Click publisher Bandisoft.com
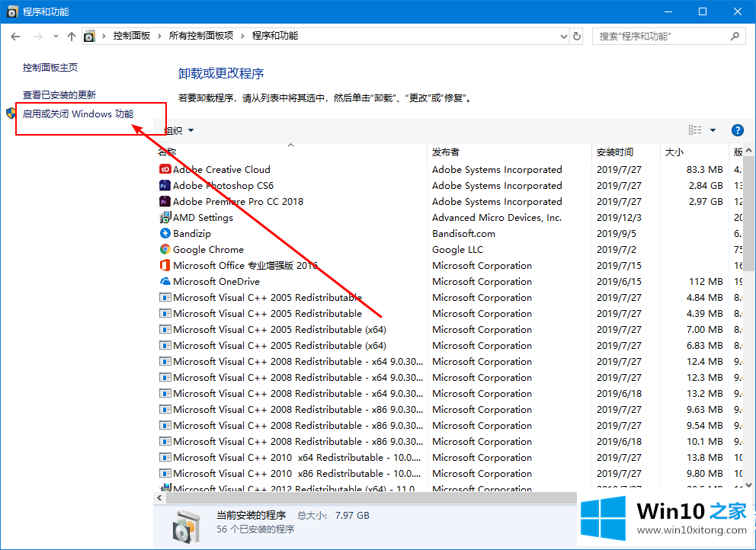The height and width of the screenshot is (550, 756). coord(463,233)
